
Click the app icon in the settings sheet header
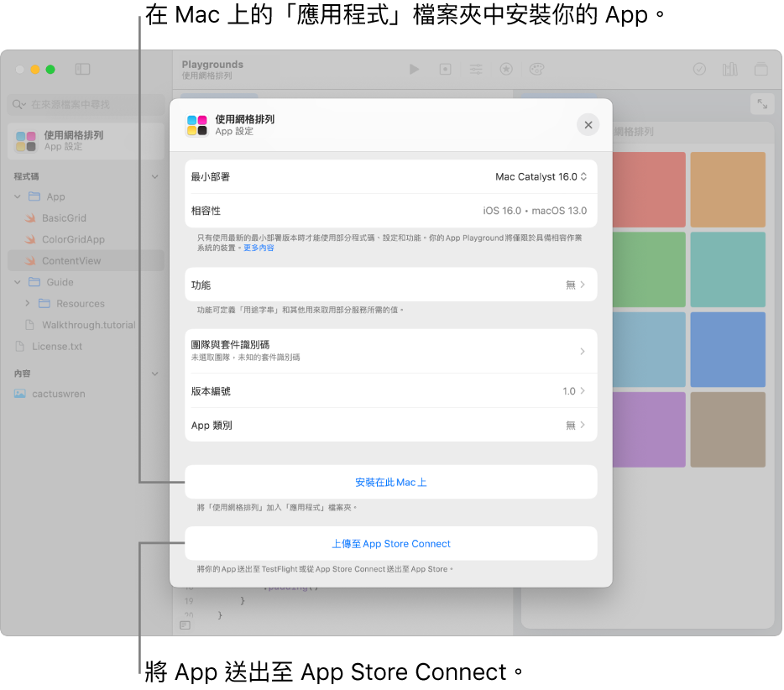197,125
